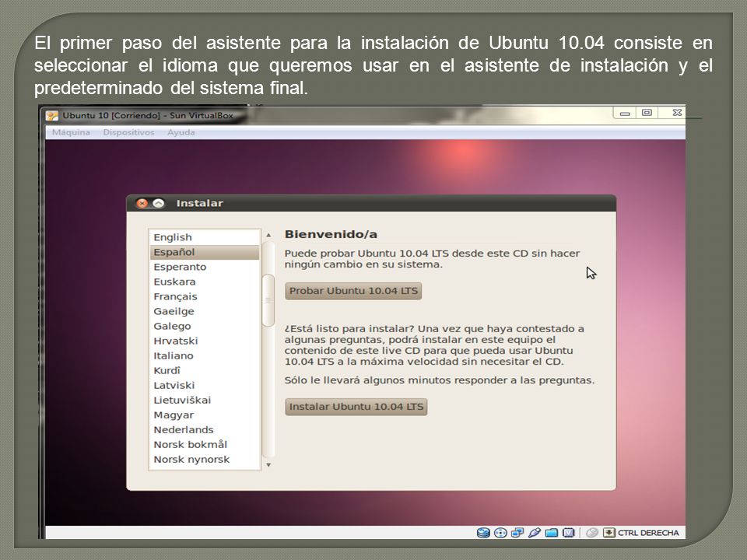Select Euskara in the language list

coord(205,282)
